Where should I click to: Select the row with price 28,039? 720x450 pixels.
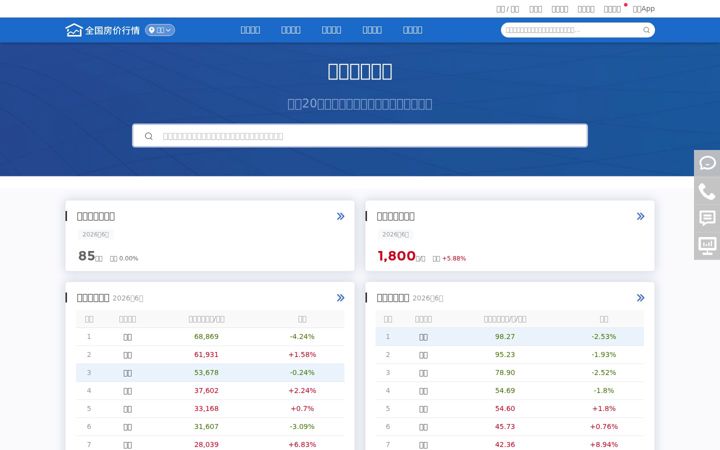(x=210, y=444)
